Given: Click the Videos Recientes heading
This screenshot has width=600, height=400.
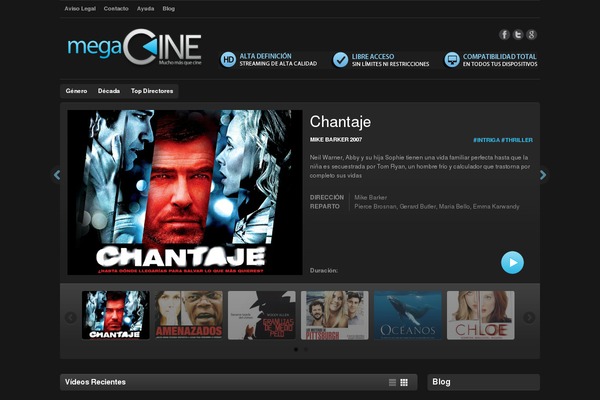Looking at the screenshot, I should [95, 382].
